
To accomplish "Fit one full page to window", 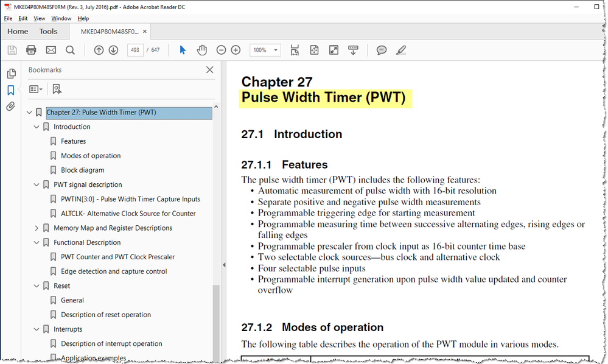I will click(x=314, y=50).
